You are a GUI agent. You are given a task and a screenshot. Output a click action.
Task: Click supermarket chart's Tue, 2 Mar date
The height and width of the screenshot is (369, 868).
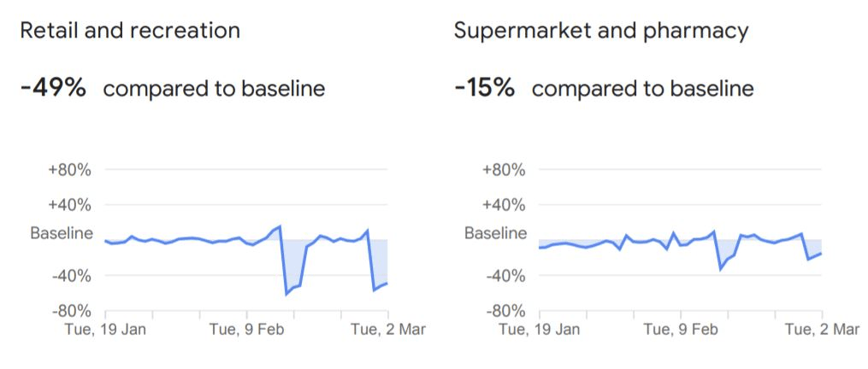point(821,329)
